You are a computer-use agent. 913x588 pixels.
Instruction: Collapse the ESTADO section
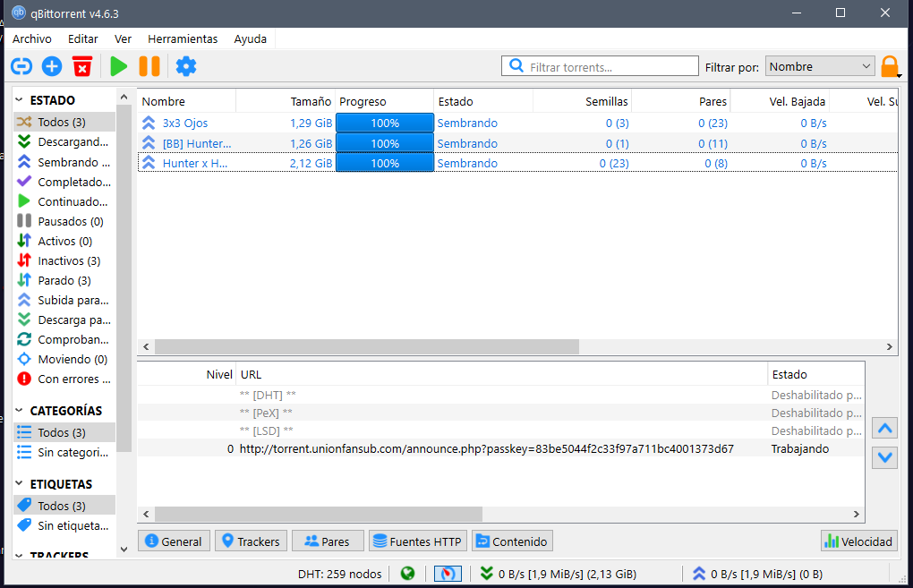pos(19,100)
